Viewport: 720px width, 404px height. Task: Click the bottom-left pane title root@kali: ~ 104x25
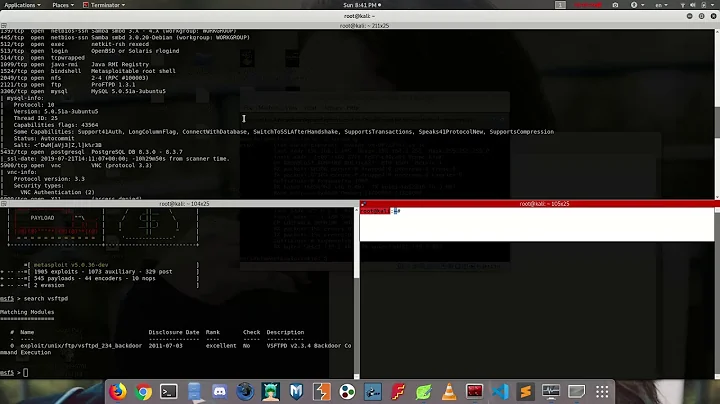184,204
